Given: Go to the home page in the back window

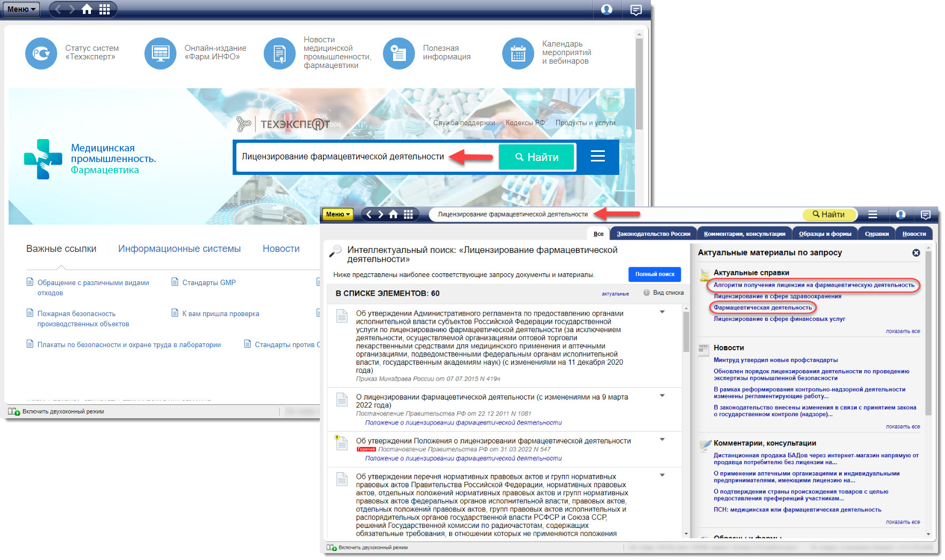Looking at the screenshot, I should pyautogui.click(x=87, y=9).
